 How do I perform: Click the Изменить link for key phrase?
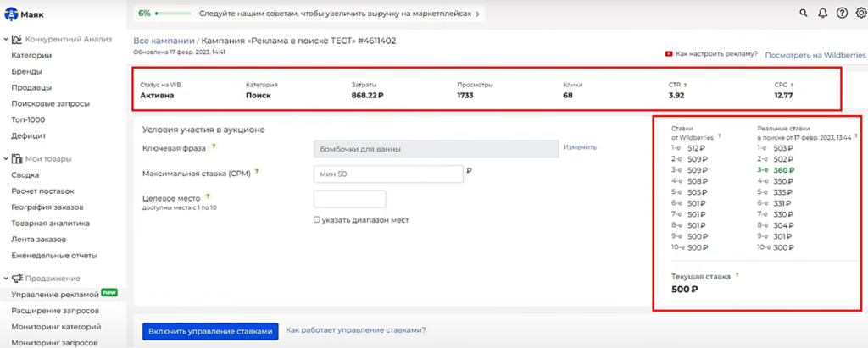(x=580, y=146)
